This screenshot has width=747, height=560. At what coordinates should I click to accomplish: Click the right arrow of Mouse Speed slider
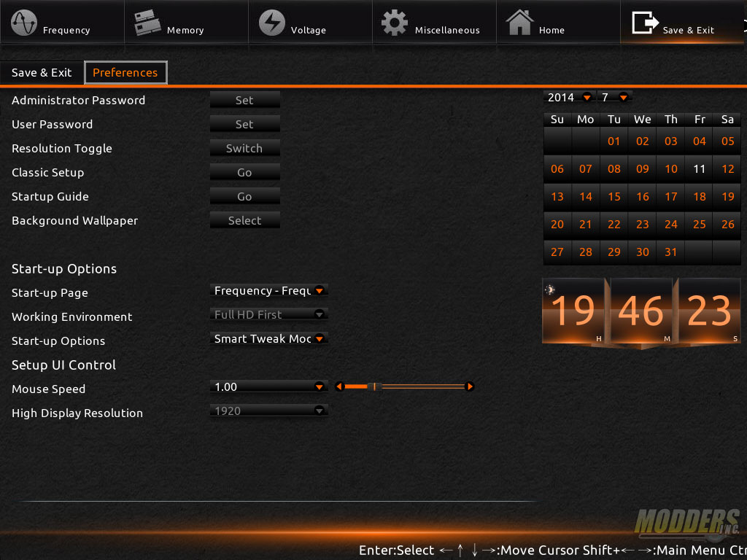pyautogui.click(x=470, y=386)
